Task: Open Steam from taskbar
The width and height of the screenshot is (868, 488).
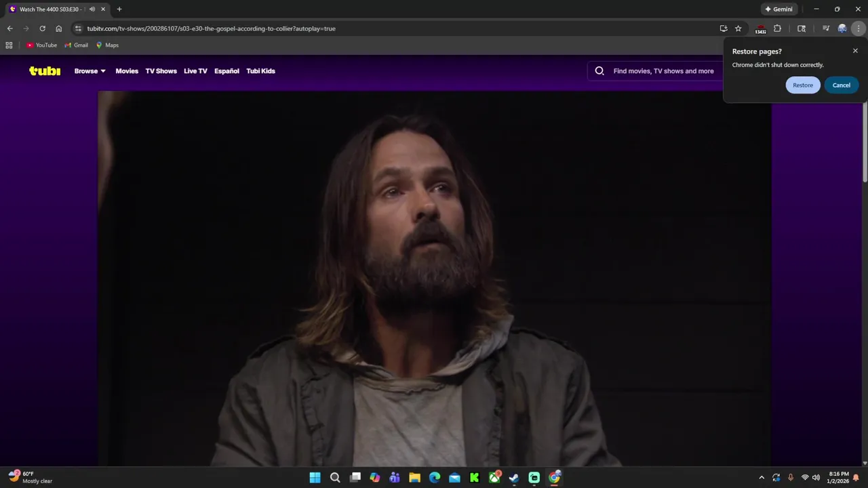Action: click(514, 478)
